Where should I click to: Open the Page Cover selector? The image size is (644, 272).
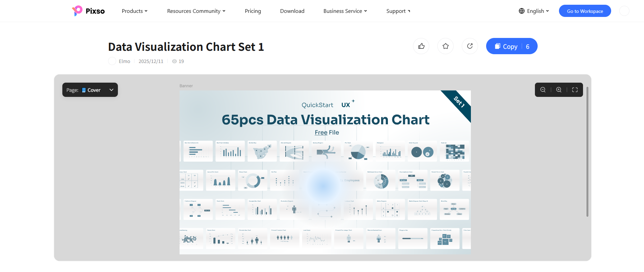click(90, 90)
